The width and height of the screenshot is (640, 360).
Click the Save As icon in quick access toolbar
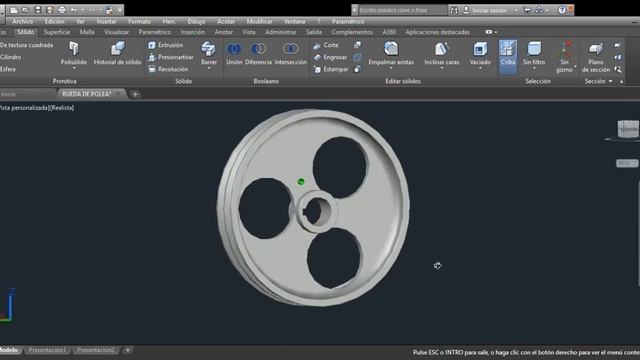coord(50,10)
